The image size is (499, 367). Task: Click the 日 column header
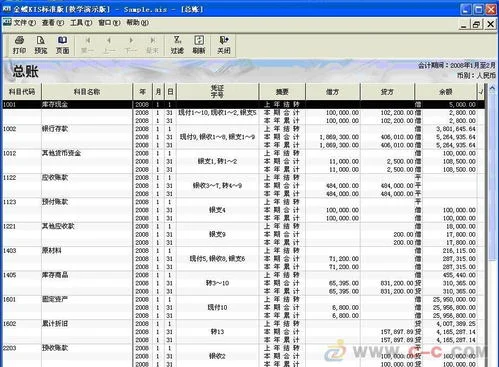click(170, 92)
